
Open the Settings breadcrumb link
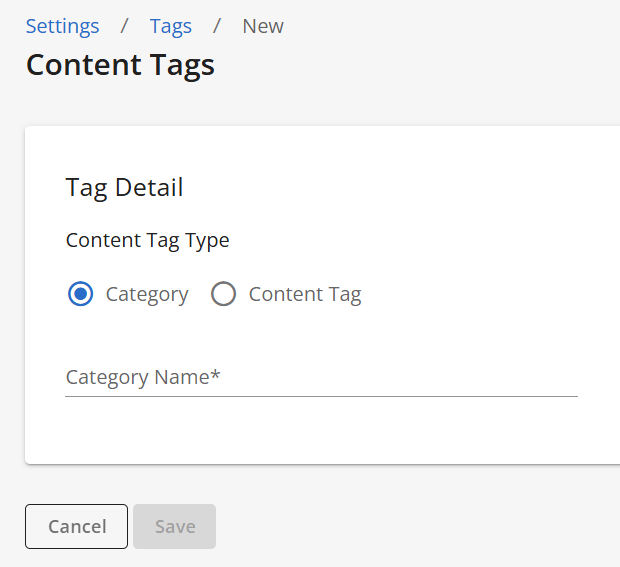[x=62, y=26]
